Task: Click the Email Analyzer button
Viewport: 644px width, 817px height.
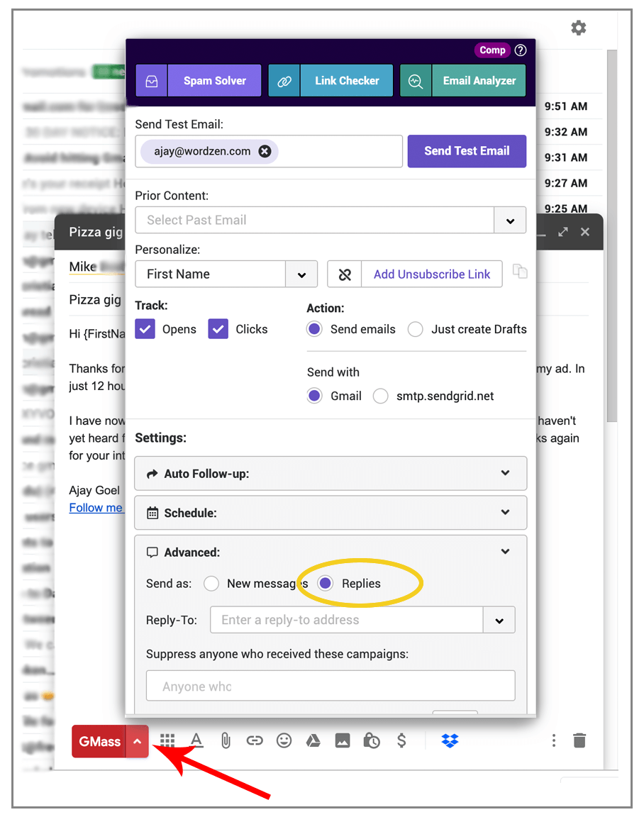Action: 479,81
